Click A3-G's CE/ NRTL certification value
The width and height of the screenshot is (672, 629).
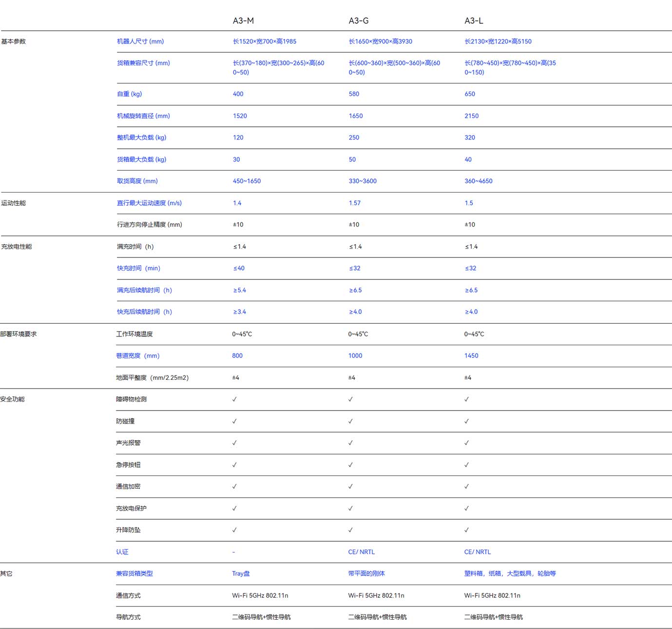362,552
